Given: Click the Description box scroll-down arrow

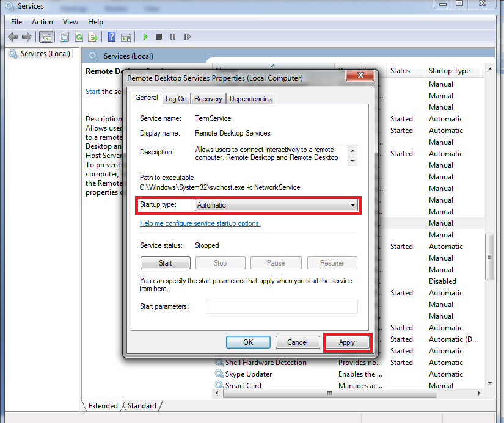Looking at the screenshot, I should pyautogui.click(x=352, y=161).
